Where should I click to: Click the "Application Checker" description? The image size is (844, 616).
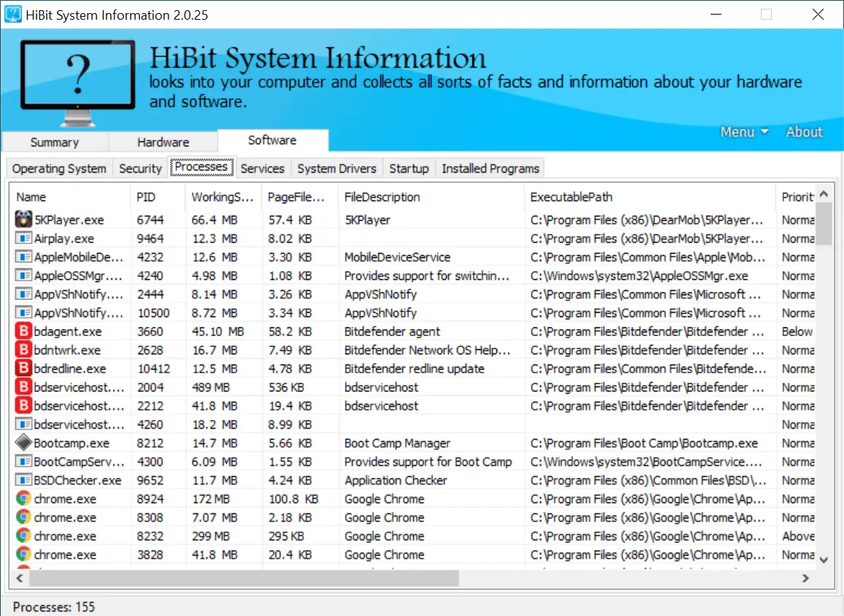point(396,480)
